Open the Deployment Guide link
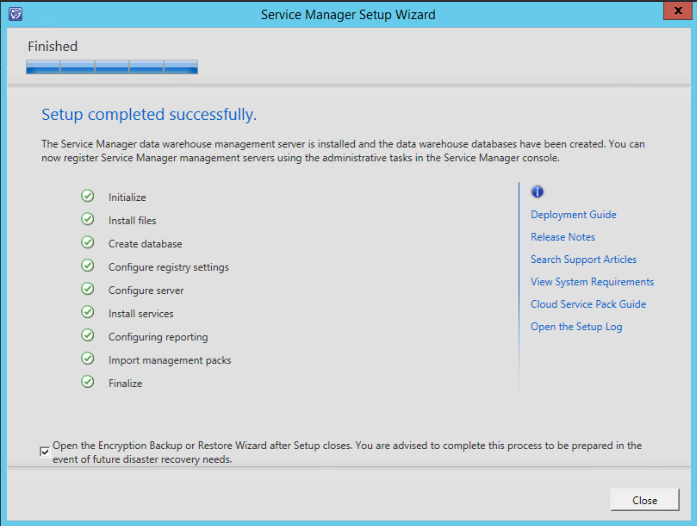 coord(573,214)
